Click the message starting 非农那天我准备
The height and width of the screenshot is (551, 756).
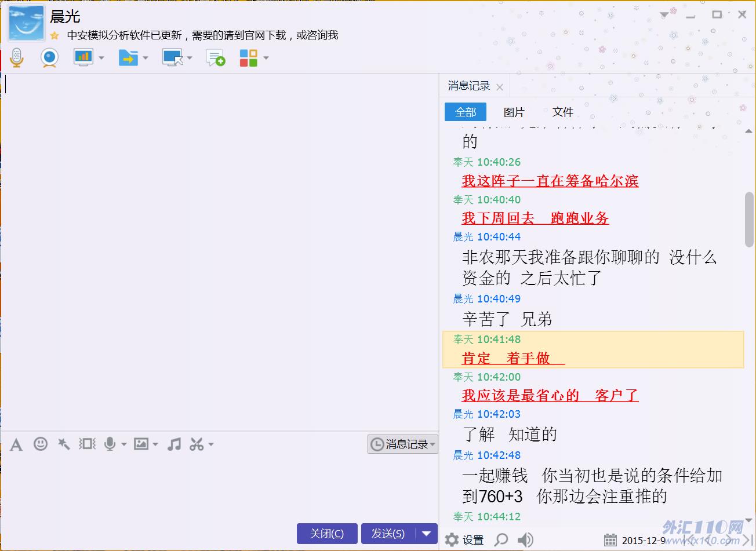[x=590, y=268]
